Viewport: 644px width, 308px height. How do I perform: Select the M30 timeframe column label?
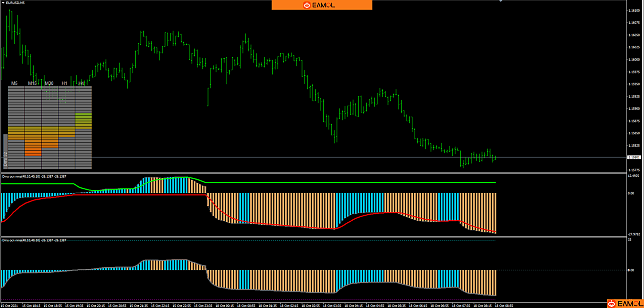[49, 83]
